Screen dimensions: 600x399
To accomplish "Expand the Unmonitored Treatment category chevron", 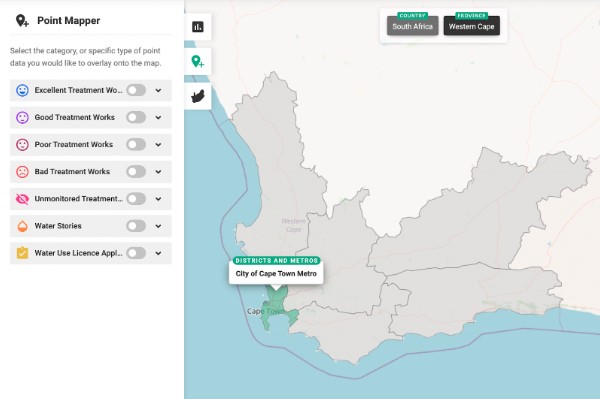I will 158,199.
